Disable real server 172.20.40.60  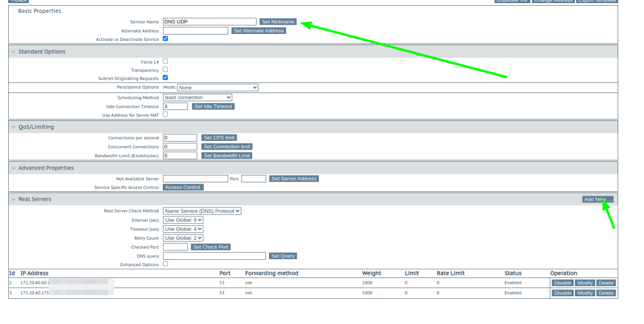point(562,283)
